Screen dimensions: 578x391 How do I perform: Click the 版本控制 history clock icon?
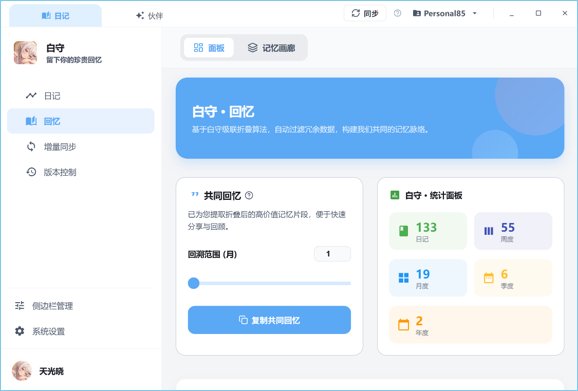point(31,172)
